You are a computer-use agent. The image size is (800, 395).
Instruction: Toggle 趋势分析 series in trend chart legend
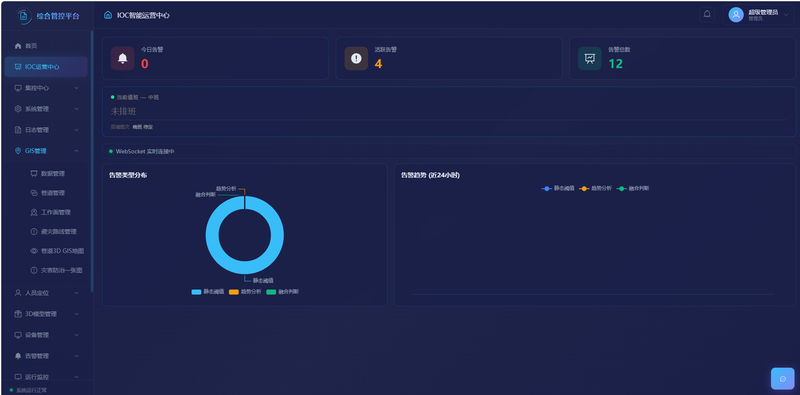click(595, 188)
